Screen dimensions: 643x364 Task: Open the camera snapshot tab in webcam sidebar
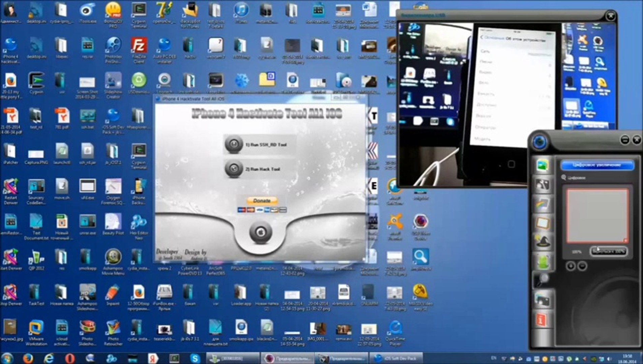coord(543,300)
